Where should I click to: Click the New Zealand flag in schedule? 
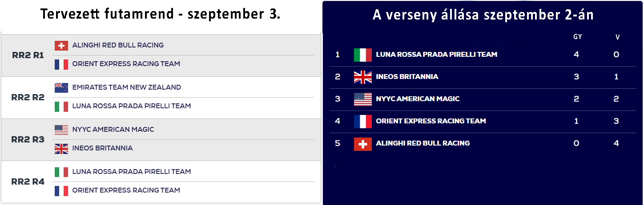tap(61, 87)
